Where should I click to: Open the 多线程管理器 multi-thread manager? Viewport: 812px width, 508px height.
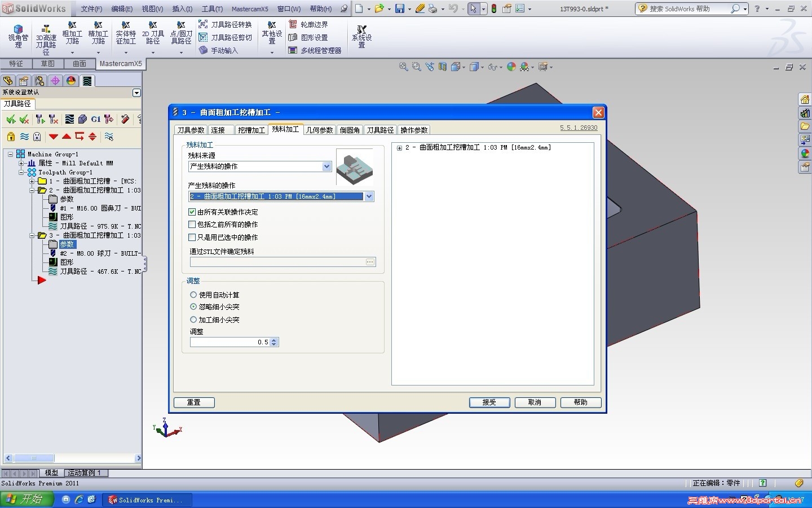coord(315,50)
